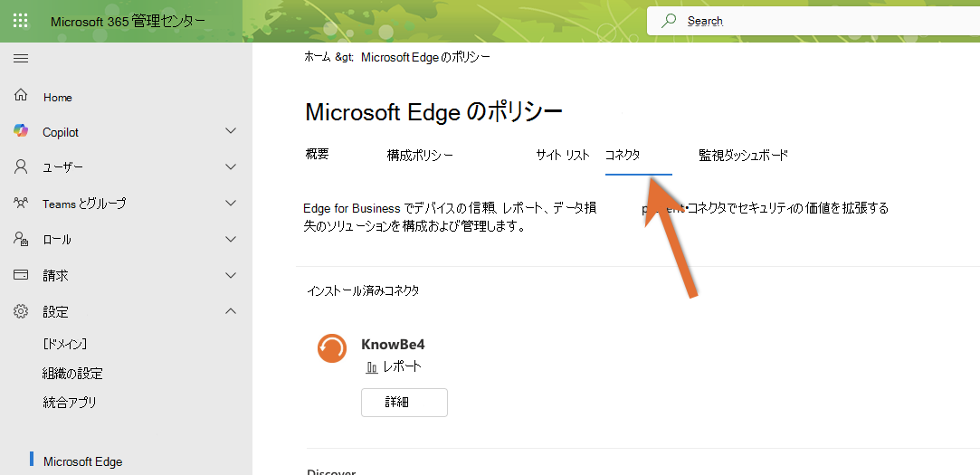The image size is (980, 475).
Task: Click the 請求 credit card icon
Action: 21,275
